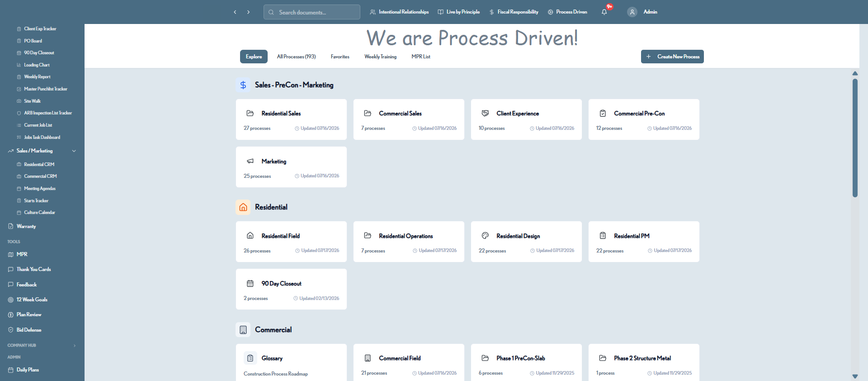Open Feedback in sidebar
The width and height of the screenshot is (868, 381).
(x=26, y=285)
